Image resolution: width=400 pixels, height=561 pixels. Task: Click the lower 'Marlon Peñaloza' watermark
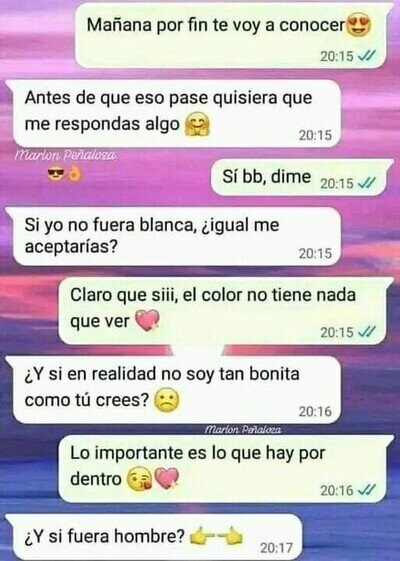click(x=243, y=429)
